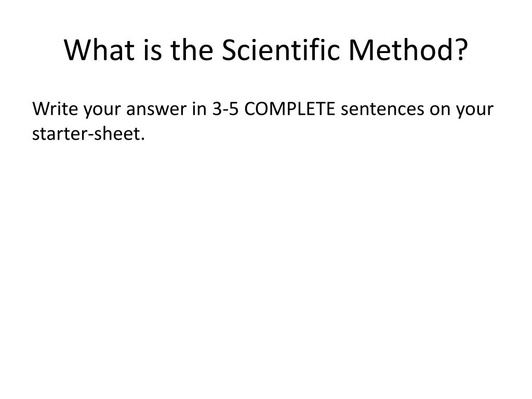Click the question mark ending the title
The width and height of the screenshot is (532, 399).
click(462, 50)
